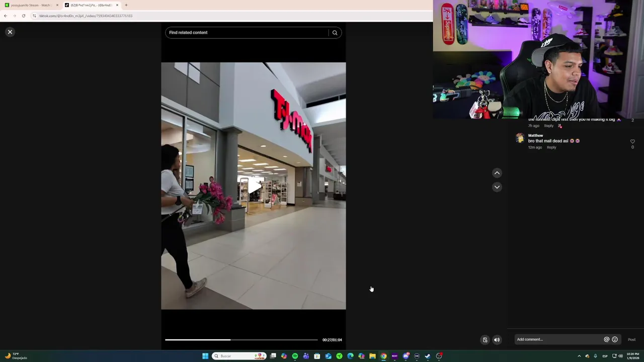Reply to the 7h ago comment
The image size is (644, 362).
pos(548,126)
